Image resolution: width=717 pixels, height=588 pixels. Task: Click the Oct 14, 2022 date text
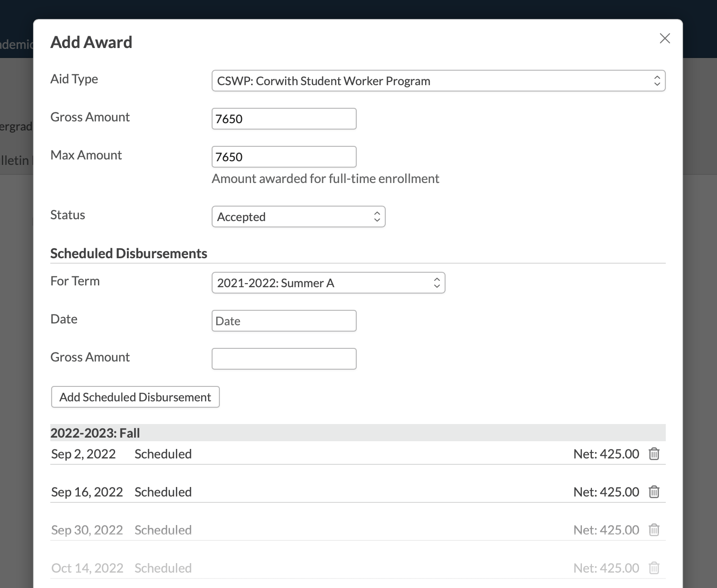87,568
